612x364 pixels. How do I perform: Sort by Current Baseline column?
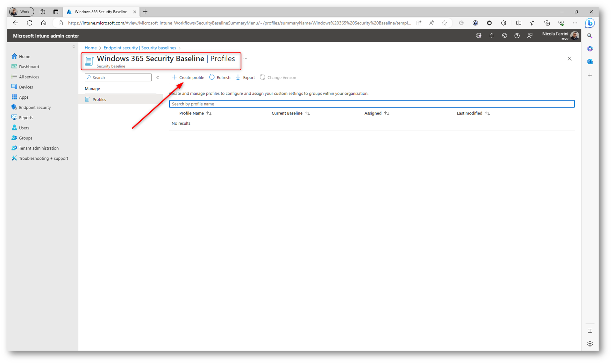(x=291, y=113)
